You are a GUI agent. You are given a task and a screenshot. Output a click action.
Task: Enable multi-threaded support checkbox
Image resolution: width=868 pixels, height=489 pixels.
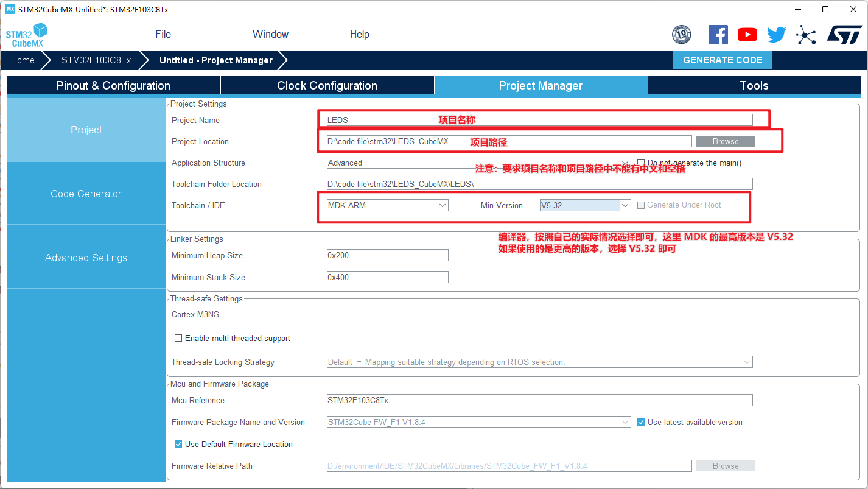(178, 338)
